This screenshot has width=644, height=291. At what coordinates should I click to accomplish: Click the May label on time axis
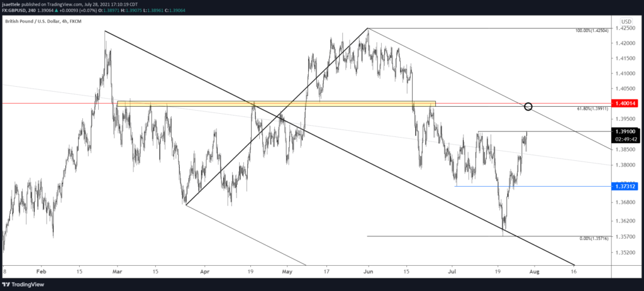(287, 272)
